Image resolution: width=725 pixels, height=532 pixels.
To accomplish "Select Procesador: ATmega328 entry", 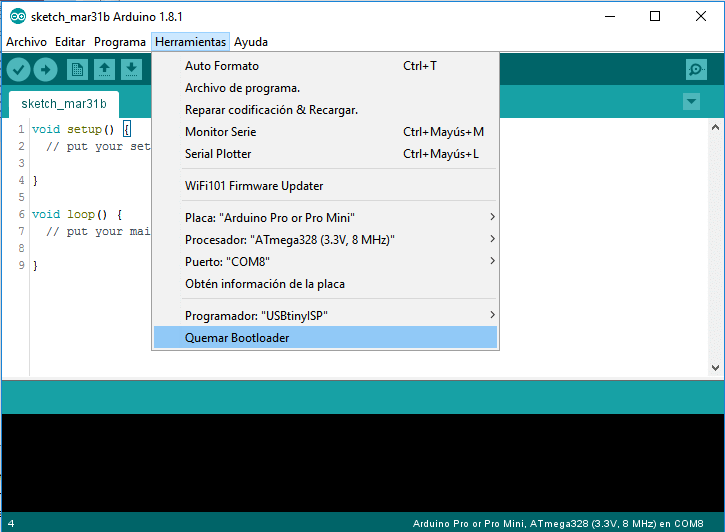I will click(x=325, y=240).
